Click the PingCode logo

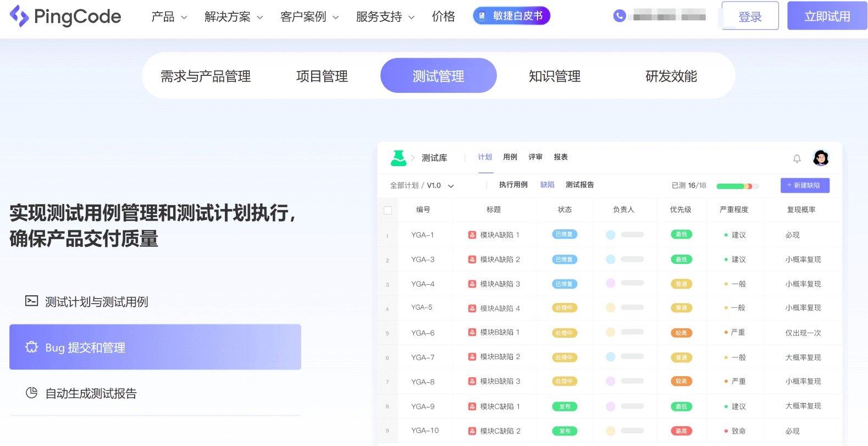point(65,16)
